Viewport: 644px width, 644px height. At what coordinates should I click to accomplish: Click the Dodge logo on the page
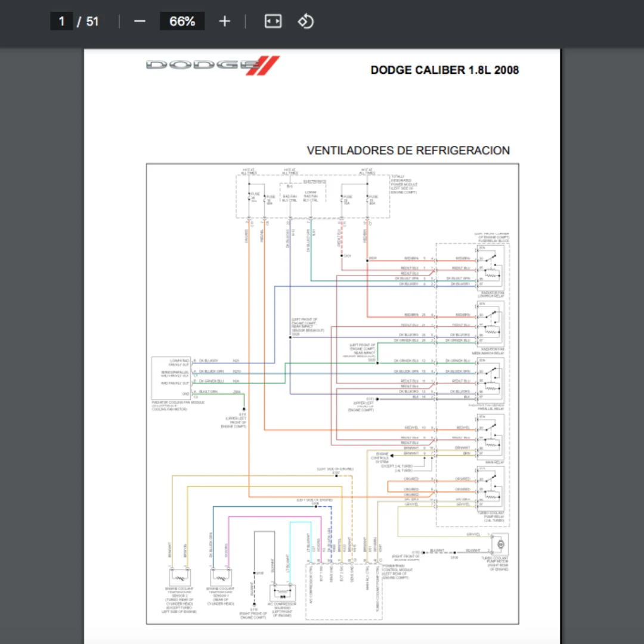tap(213, 66)
